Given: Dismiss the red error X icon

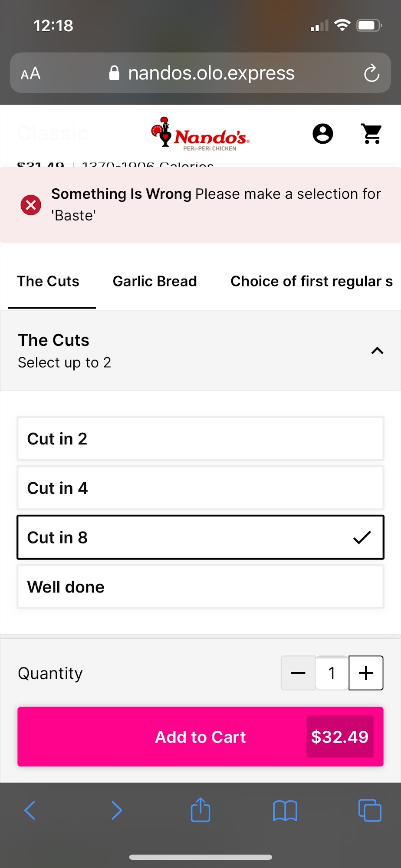Looking at the screenshot, I should click(31, 205).
